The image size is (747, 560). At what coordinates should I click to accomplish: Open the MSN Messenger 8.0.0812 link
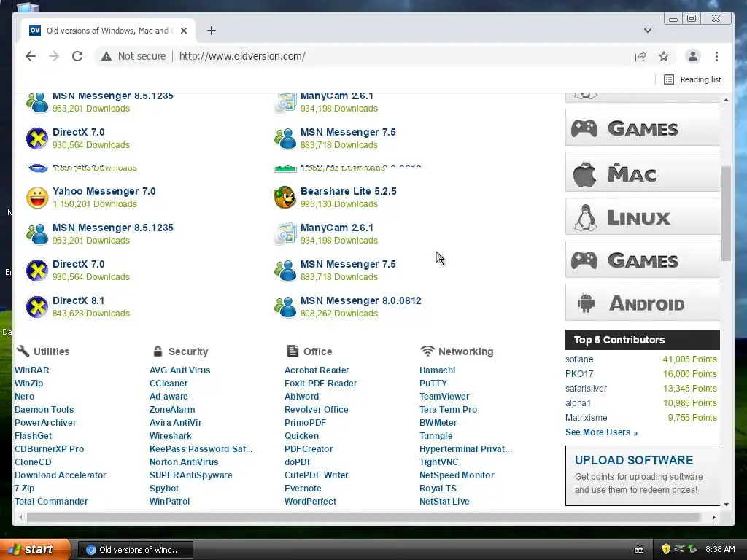[x=360, y=300]
